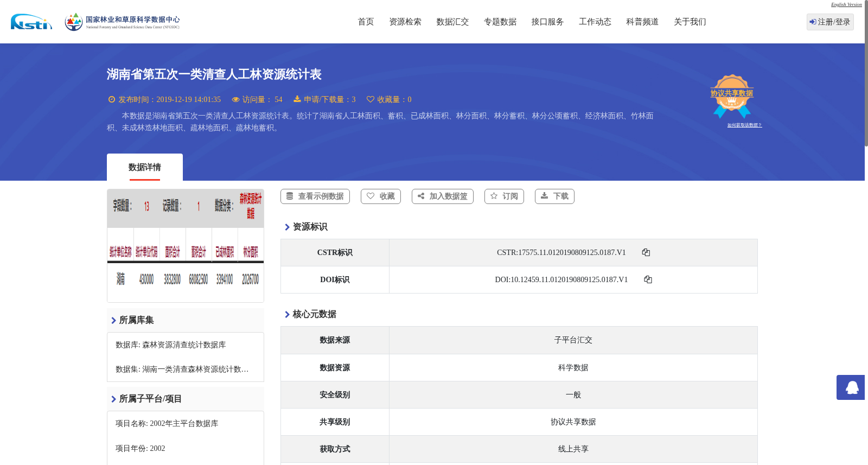This screenshot has height=465, width=868.
Task: Open 如何获取该数据 help link
Action: (744, 125)
